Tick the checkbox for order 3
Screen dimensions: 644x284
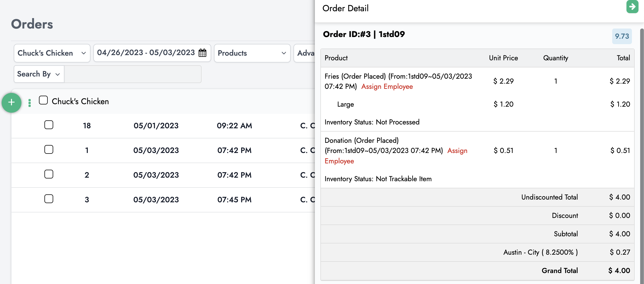point(49,199)
